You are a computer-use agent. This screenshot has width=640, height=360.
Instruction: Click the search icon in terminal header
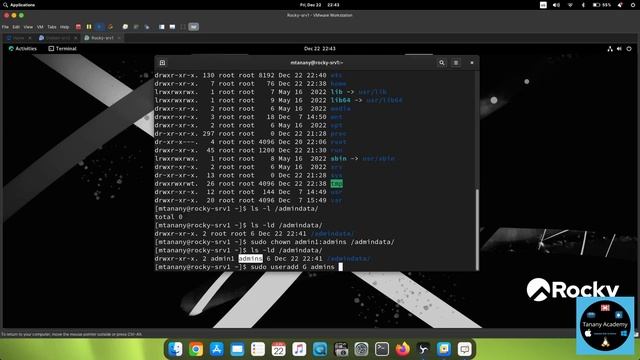[442, 63]
